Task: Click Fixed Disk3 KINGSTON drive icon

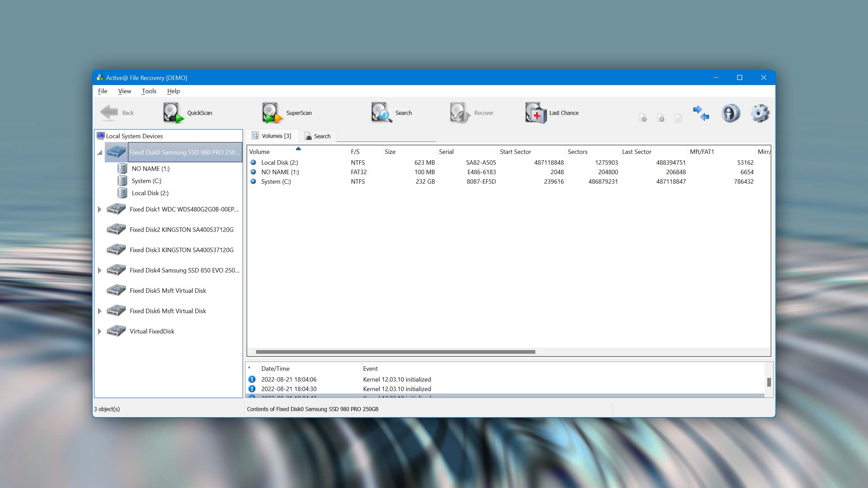Action: [116, 249]
